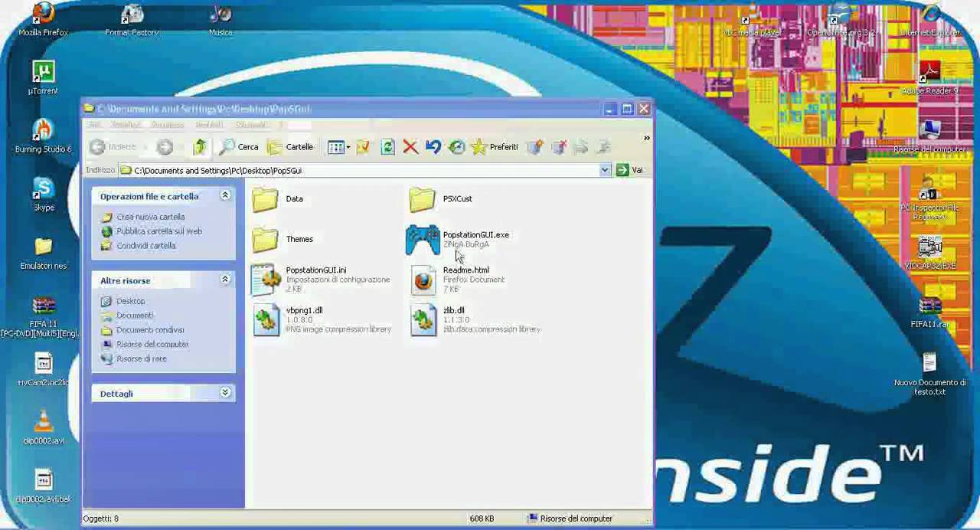Select Burning Studio 6 desktop icon

[x=43, y=136]
